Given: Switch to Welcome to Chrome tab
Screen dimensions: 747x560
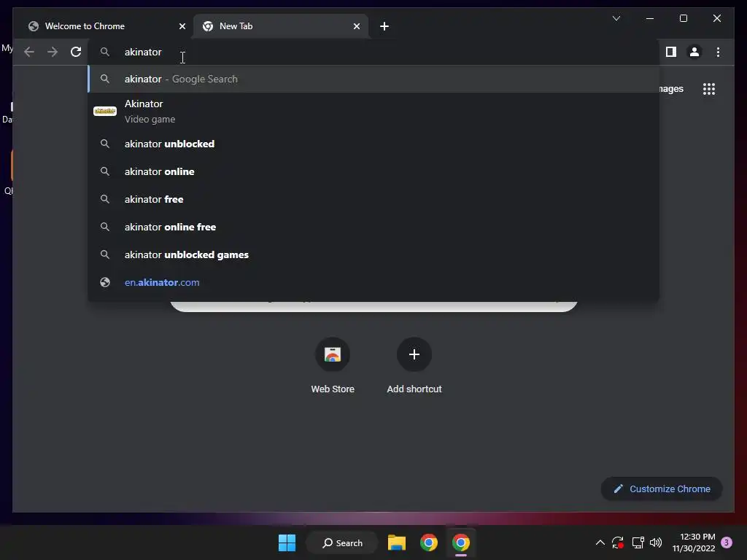Looking at the screenshot, I should [107, 26].
